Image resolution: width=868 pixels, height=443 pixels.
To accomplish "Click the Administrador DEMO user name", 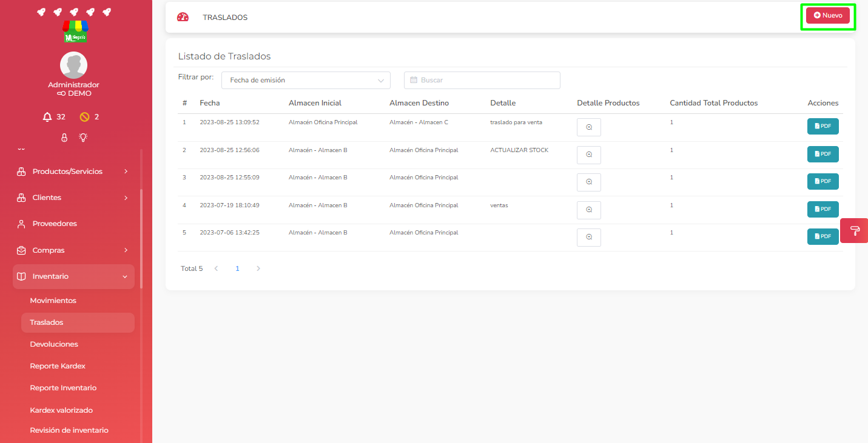I will tap(73, 89).
